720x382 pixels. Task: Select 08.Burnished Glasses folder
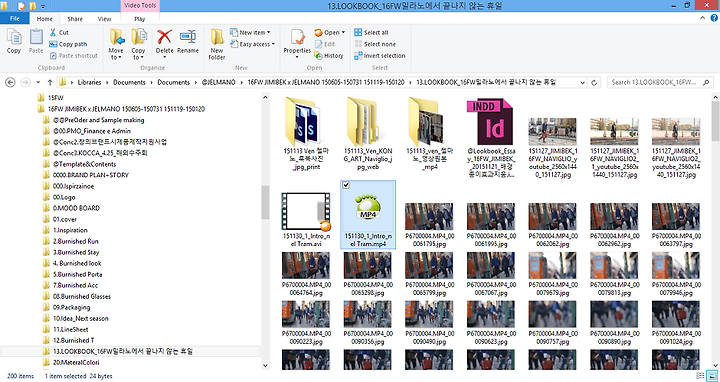pyautogui.click(x=77, y=296)
